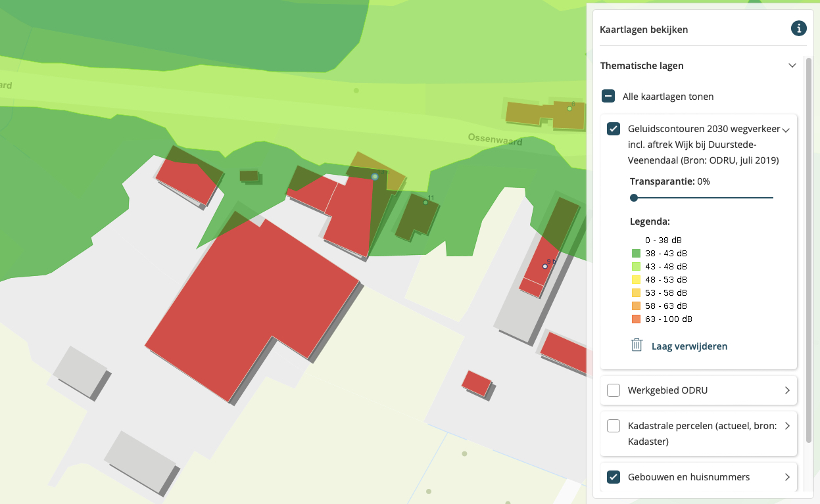Uncheck the Gebouwen en huisnummers layer

614,477
